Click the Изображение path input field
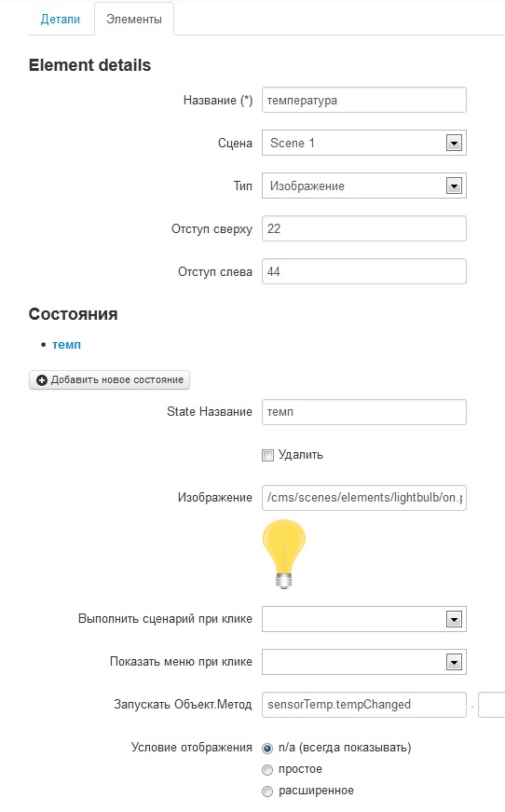The image size is (505, 812). [364, 498]
